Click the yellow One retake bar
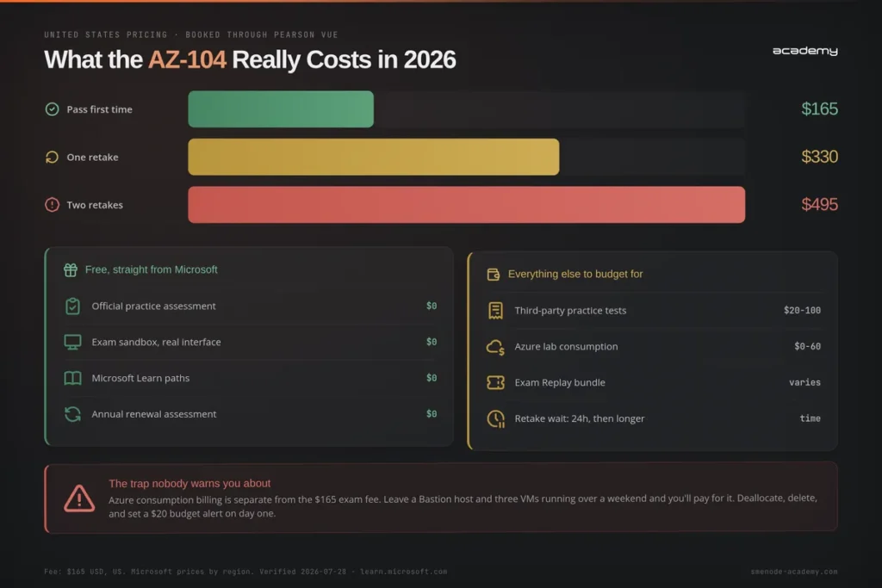882x588 pixels. pyautogui.click(x=374, y=157)
